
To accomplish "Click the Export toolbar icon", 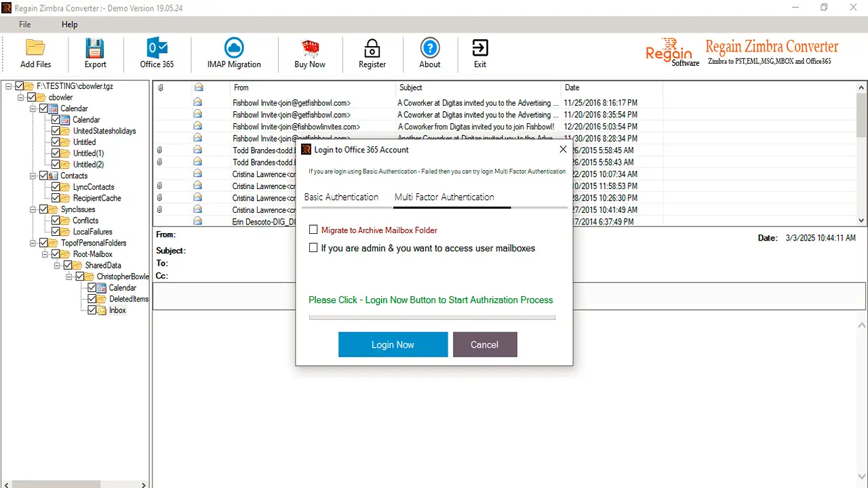I will pyautogui.click(x=95, y=48).
